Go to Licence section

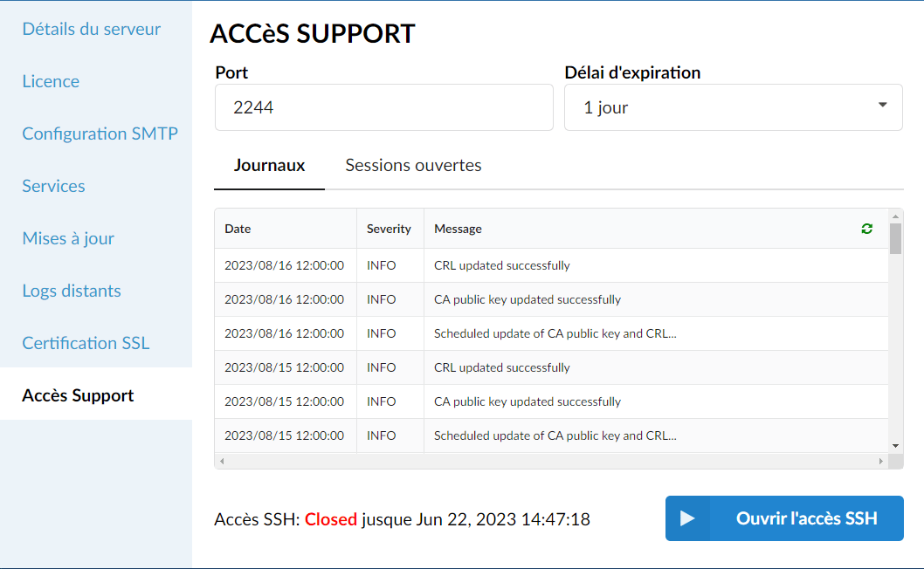pyautogui.click(x=51, y=81)
